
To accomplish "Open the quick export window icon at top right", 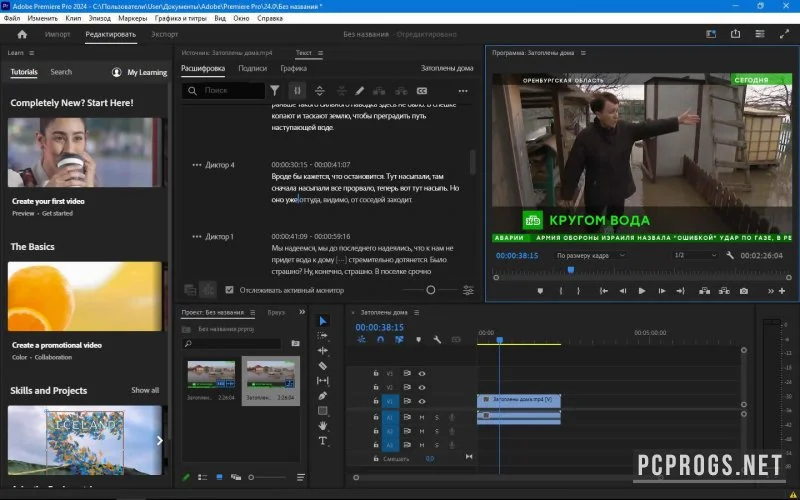I will pos(711,34).
